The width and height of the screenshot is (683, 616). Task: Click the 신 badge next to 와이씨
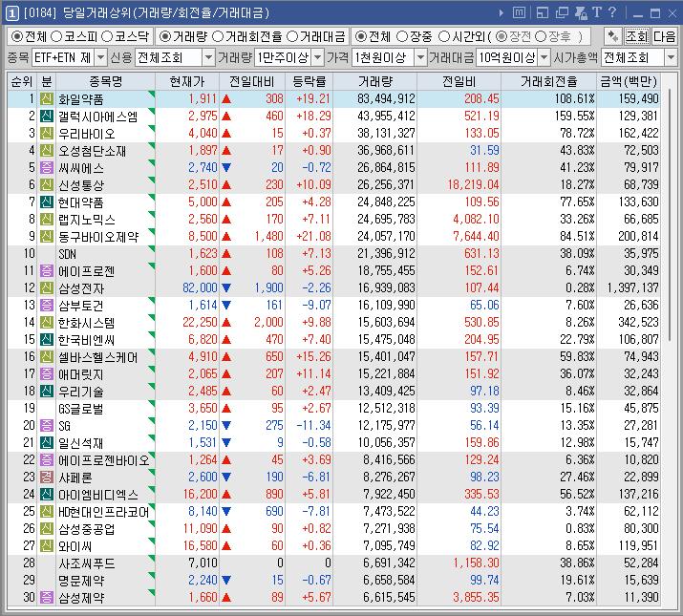47,545
